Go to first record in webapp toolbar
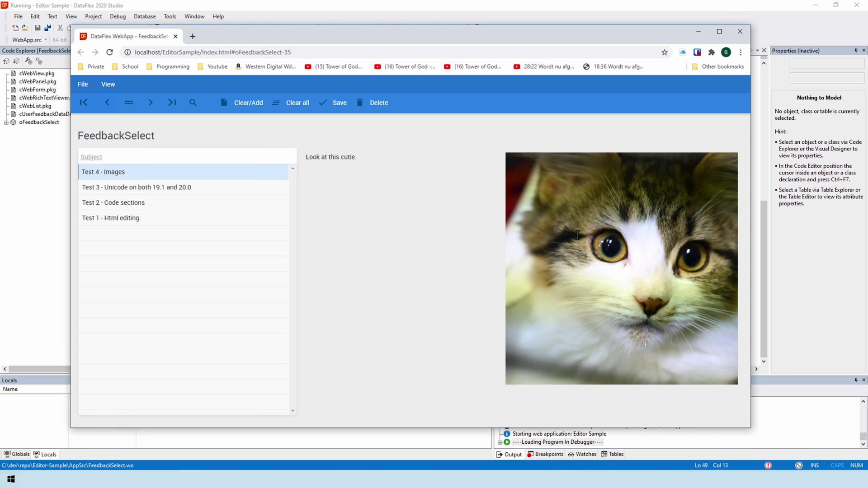This screenshot has width=868, height=488. tap(84, 103)
